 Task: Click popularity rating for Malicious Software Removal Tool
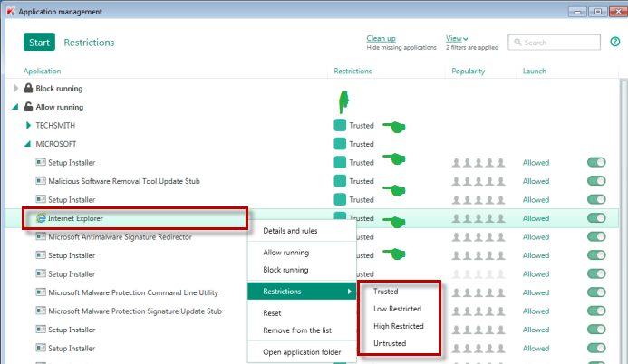coord(478,181)
